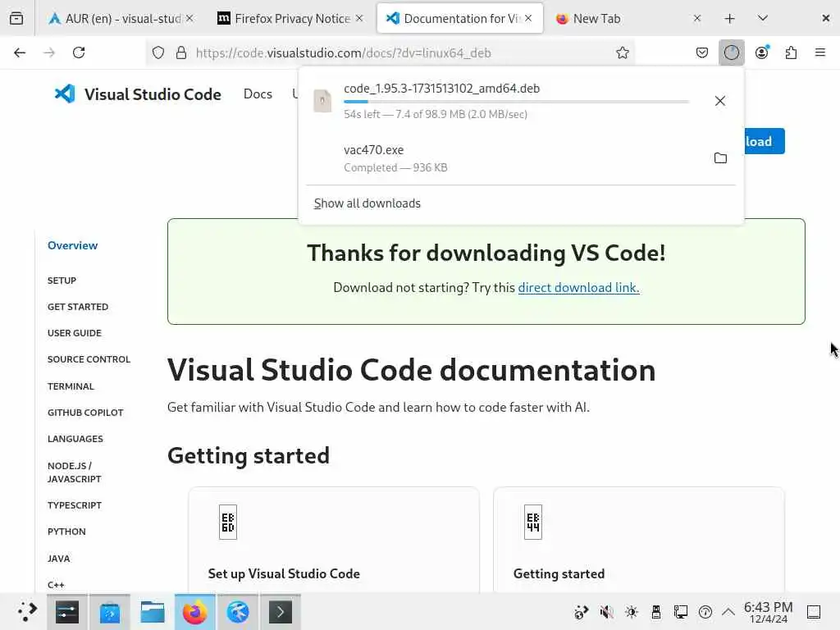Show site security lock info
Screen dimensions: 840x630
pyautogui.click(x=181, y=52)
